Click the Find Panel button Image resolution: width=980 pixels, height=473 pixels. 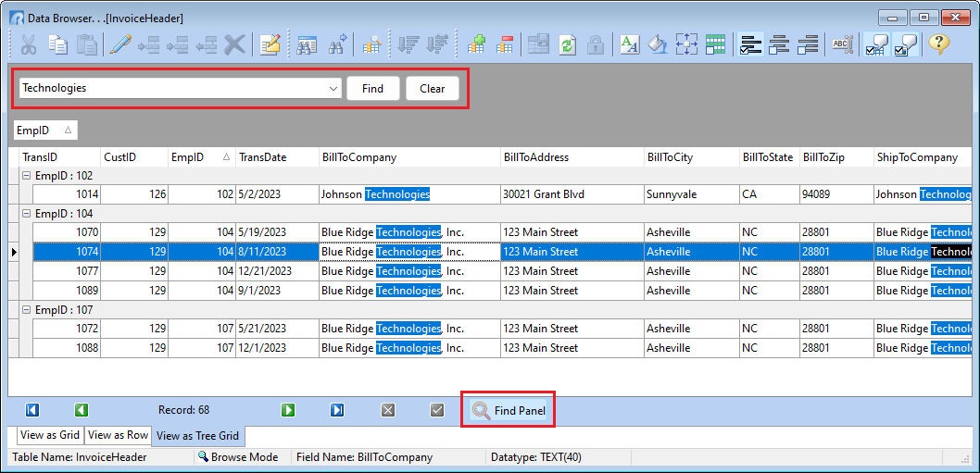(x=509, y=410)
